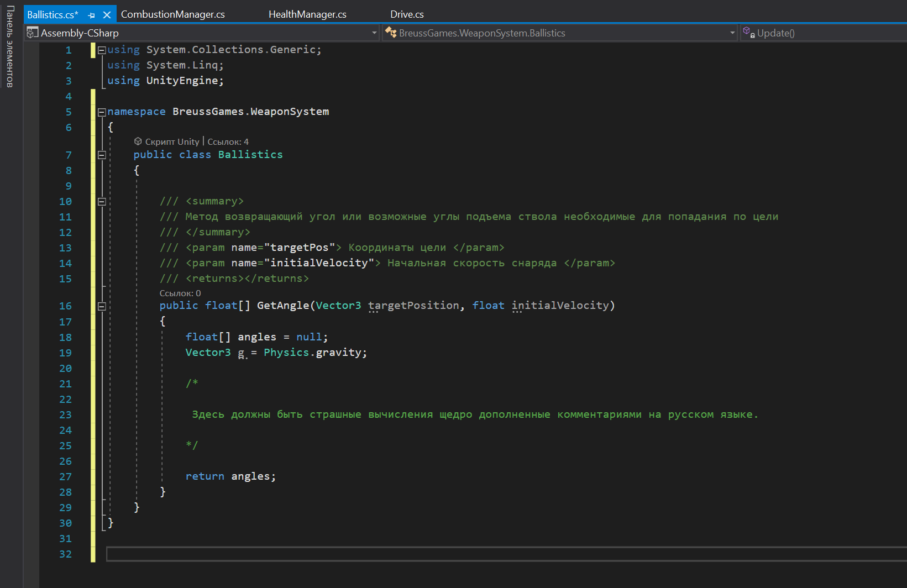Switch to the CombustionManager.cs tab
907x588 pixels.
(173, 14)
